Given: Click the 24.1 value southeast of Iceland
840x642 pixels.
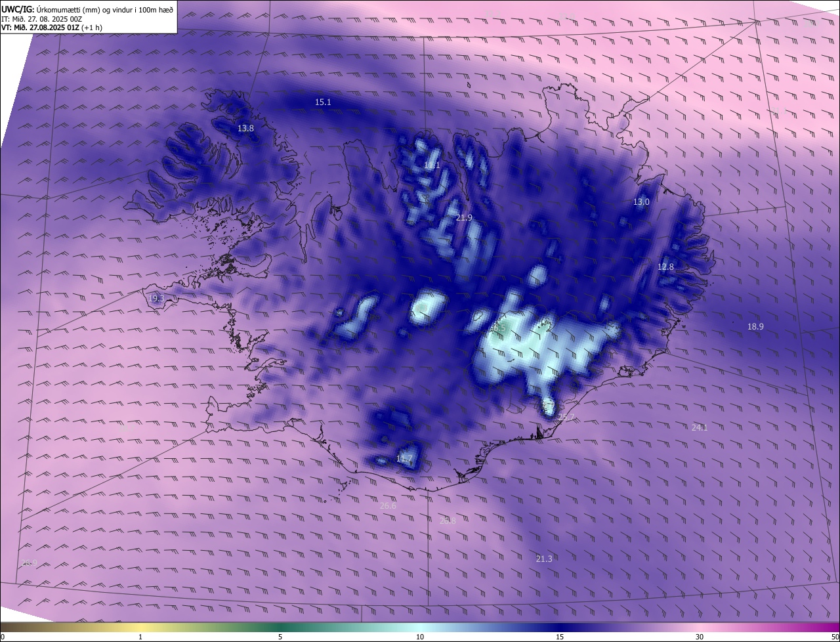Looking at the screenshot, I should pos(700,427).
